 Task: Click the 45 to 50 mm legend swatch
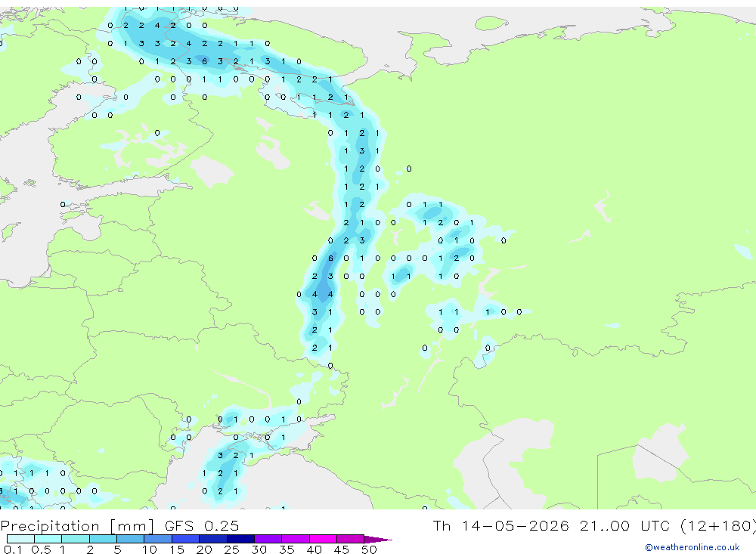click(x=351, y=539)
